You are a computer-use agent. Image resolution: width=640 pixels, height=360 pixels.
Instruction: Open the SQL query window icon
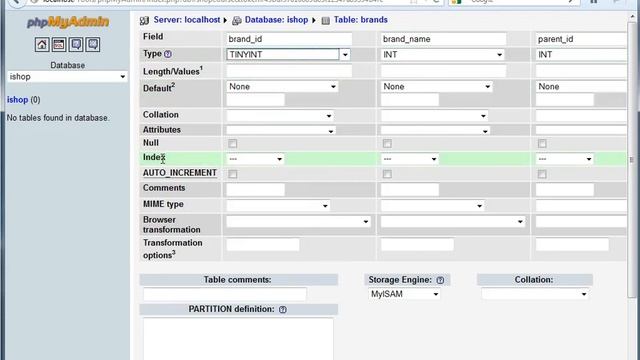pyautogui.click(x=59, y=44)
